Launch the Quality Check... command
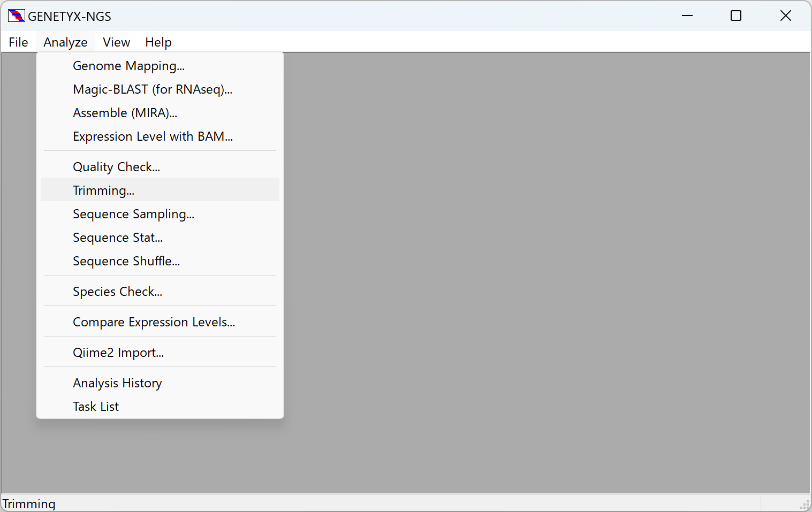The image size is (812, 512). pos(160,167)
